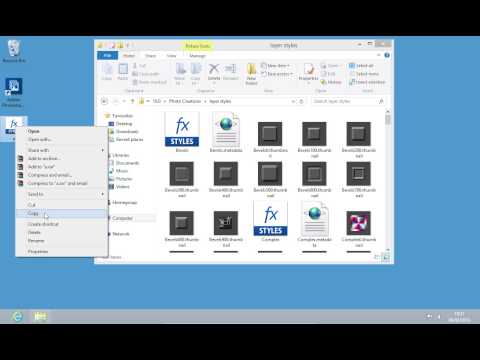The height and width of the screenshot is (360, 480).
Task: Open the Move to dropdown
Action: click(x=180, y=73)
